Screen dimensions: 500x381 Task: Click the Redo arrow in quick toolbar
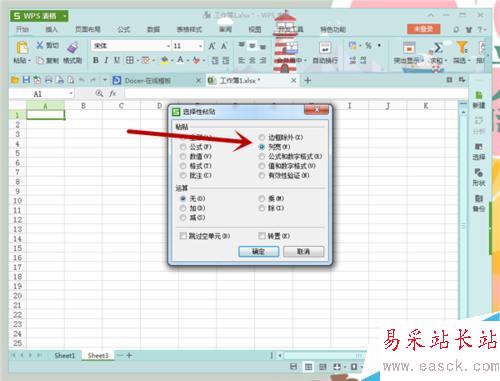click(x=93, y=80)
